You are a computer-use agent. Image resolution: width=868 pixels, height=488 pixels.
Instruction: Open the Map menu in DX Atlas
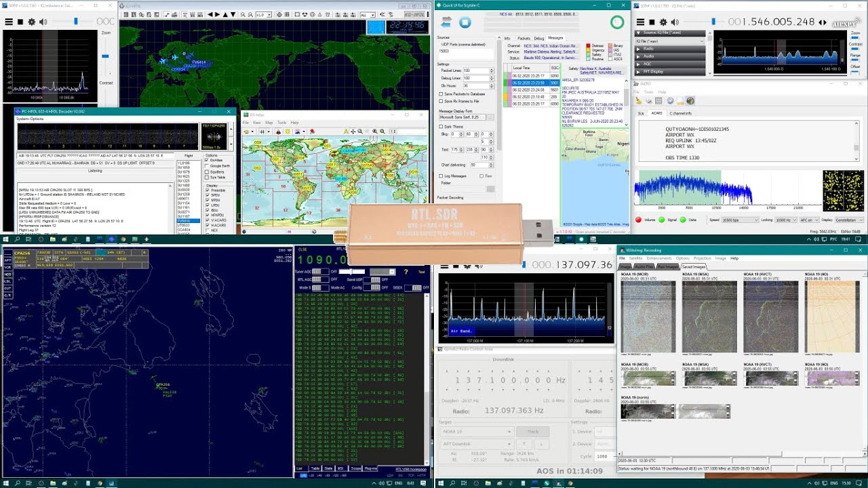coord(269,123)
